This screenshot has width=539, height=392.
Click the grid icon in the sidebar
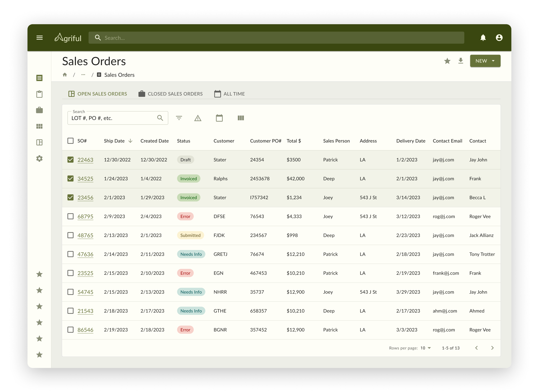click(39, 126)
